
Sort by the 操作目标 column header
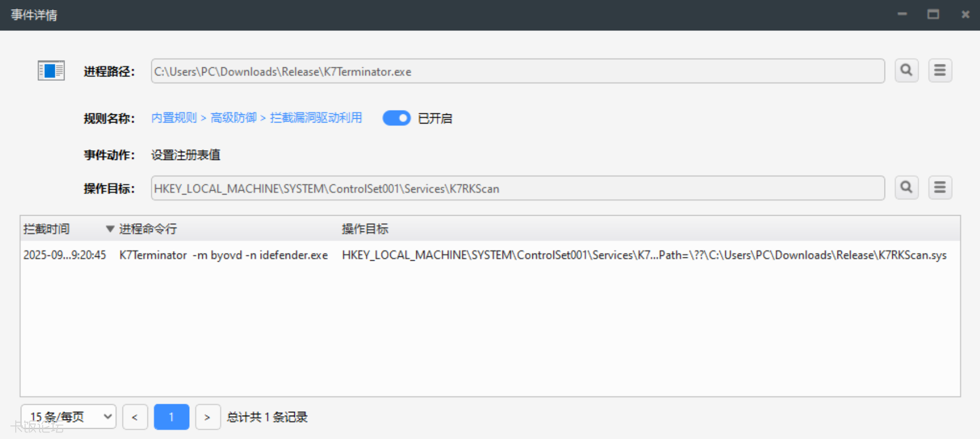[x=365, y=229]
